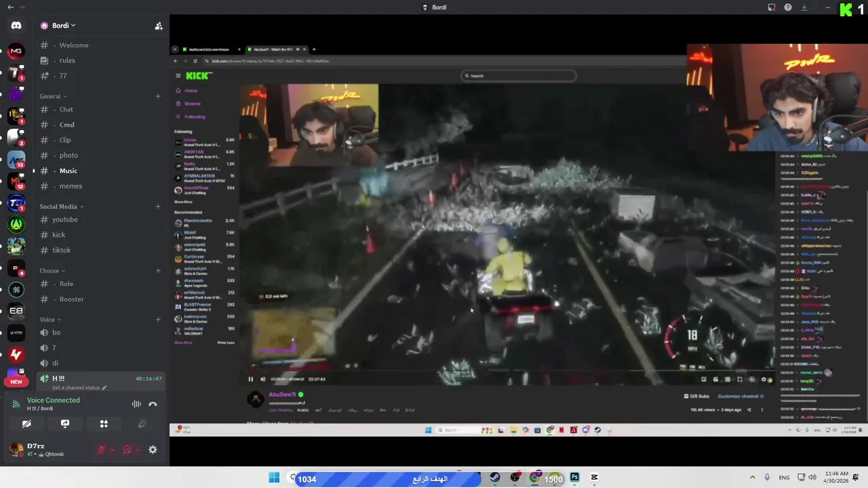This screenshot has height=488, width=868.
Task: Open Windows Start menu
Action: pyautogui.click(x=274, y=478)
